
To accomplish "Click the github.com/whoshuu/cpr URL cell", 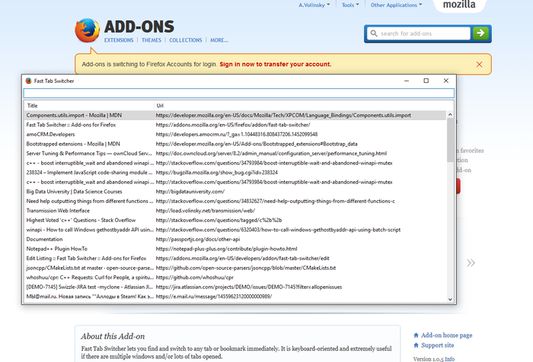I will pyautogui.click(x=194, y=277).
